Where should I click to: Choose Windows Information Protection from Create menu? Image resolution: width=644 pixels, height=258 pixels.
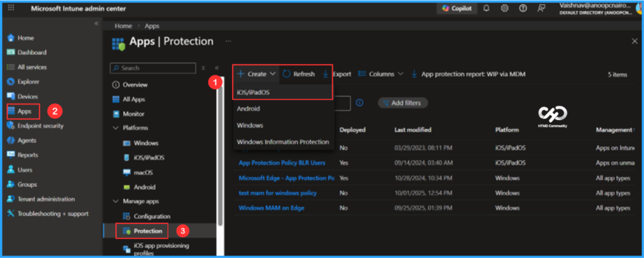pos(284,142)
